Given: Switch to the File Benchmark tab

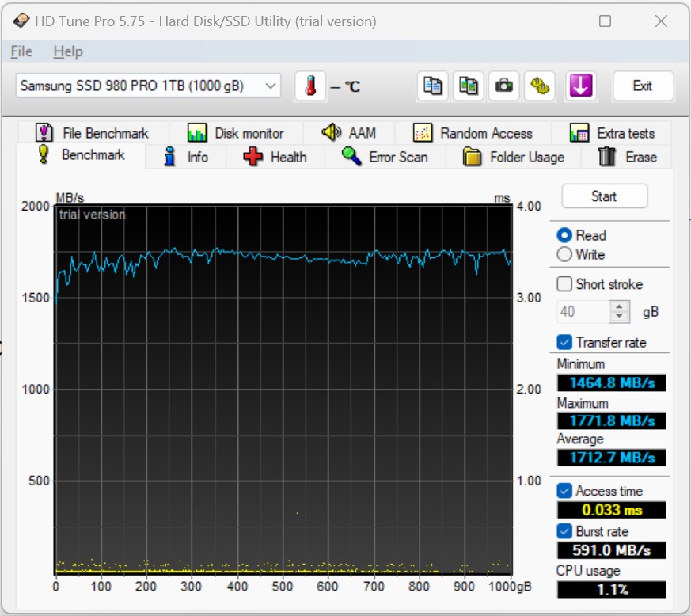Looking at the screenshot, I should 93,133.
